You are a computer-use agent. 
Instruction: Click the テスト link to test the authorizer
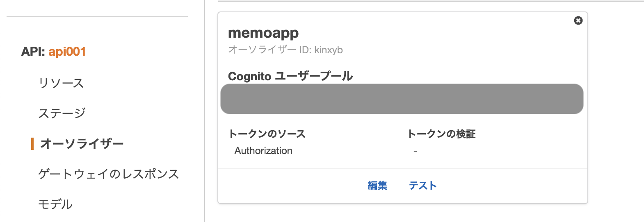(x=423, y=186)
